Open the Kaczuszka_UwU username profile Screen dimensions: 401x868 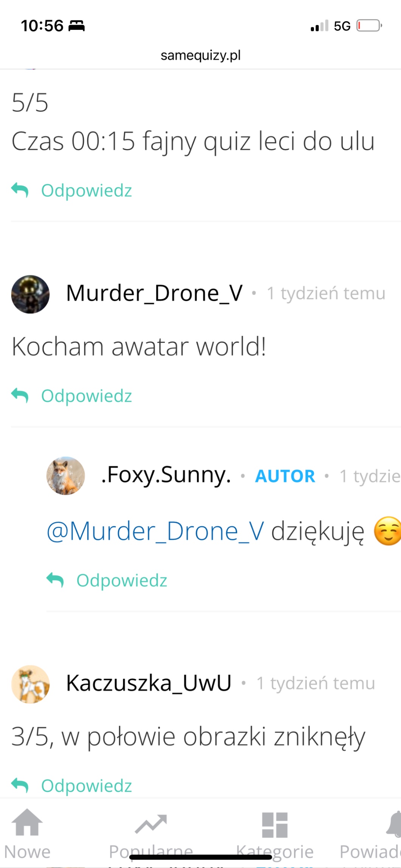click(x=149, y=683)
